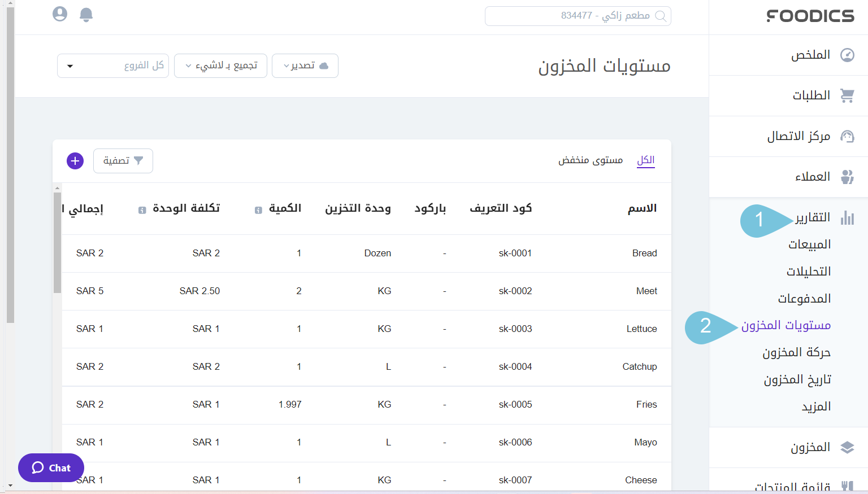Click the SAR 5 total cell
Screen dimensions: 868x494
(90, 291)
